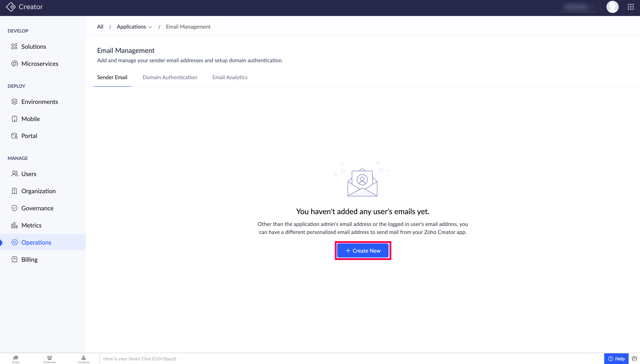Open Billing in the sidebar
The height and width of the screenshot is (364, 640).
tap(30, 259)
